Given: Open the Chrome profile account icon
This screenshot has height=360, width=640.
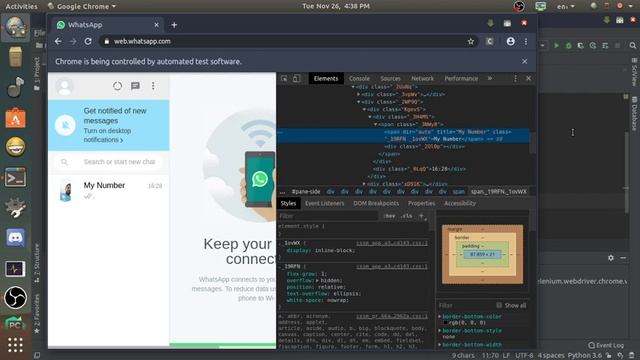Looking at the screenshot, I should 510,41.
